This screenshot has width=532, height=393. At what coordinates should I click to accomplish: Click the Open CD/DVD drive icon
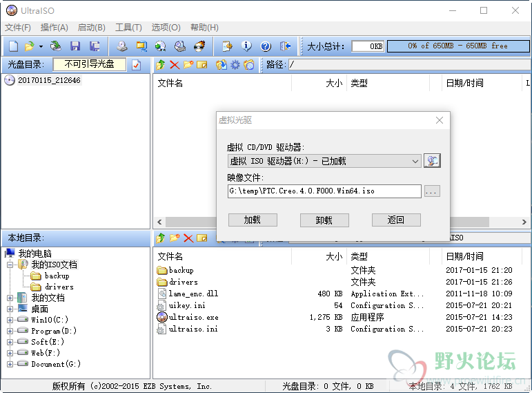[x=55, y=46]
